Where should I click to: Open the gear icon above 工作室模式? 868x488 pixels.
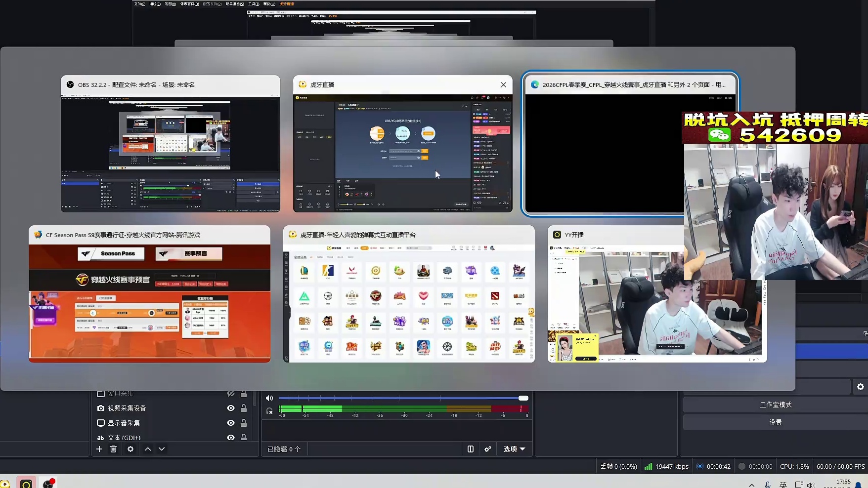(x=861, y=387)
